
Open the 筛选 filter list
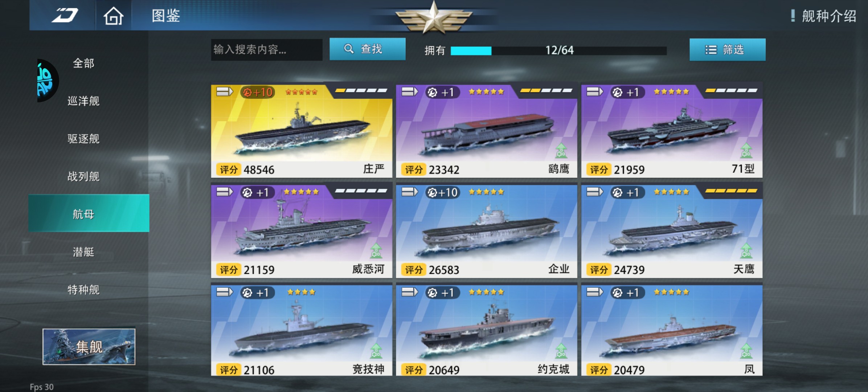(x=727, y=49)
